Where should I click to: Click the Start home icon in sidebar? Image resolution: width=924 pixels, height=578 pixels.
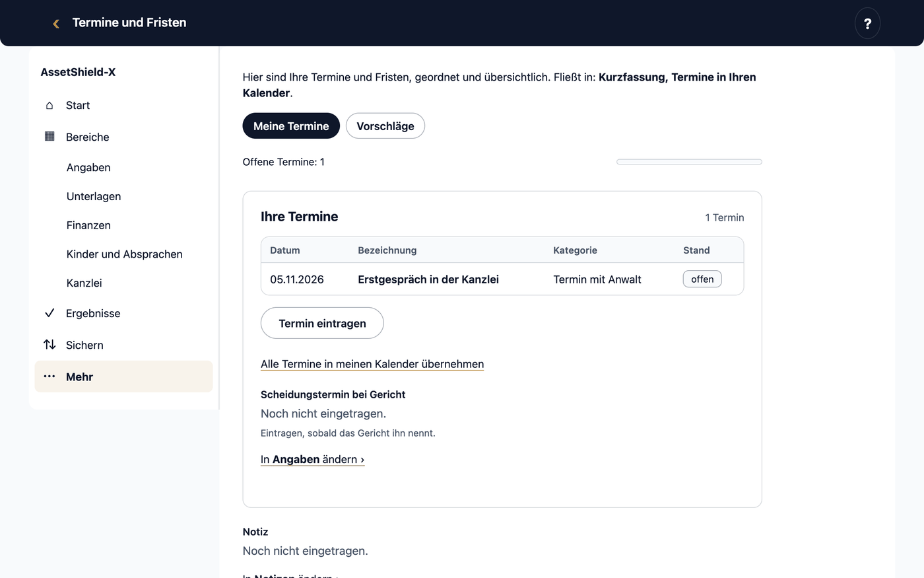click(x=49, y=105)
